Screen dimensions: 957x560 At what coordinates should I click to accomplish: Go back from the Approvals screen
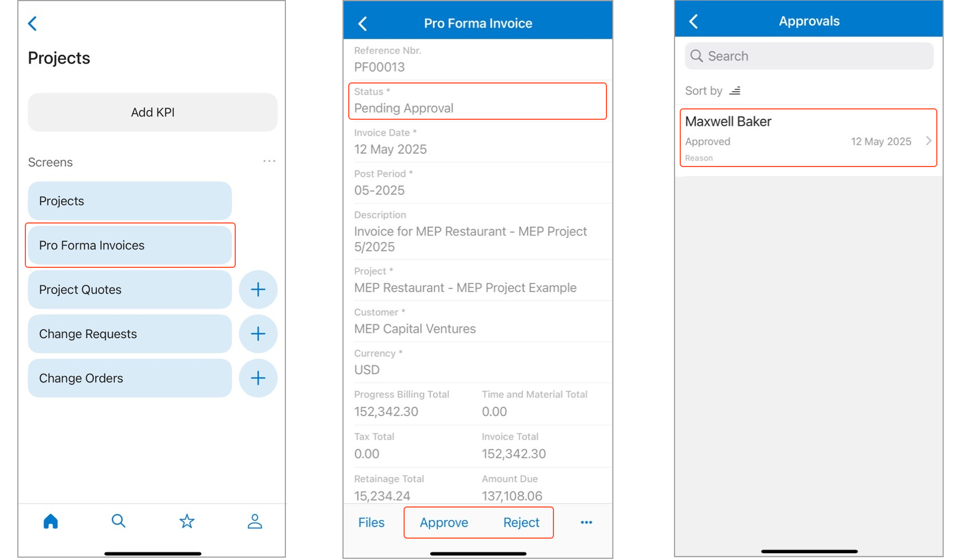coord(694,22)
